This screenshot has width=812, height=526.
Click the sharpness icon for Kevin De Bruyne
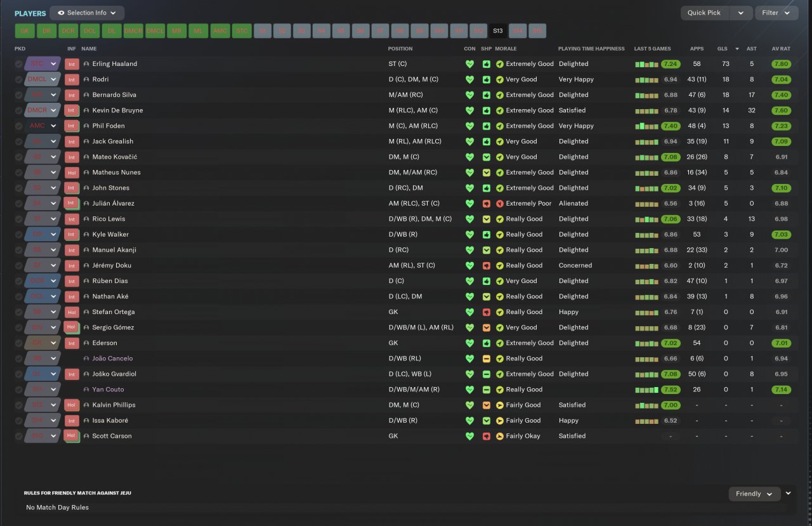coord(486,110)
